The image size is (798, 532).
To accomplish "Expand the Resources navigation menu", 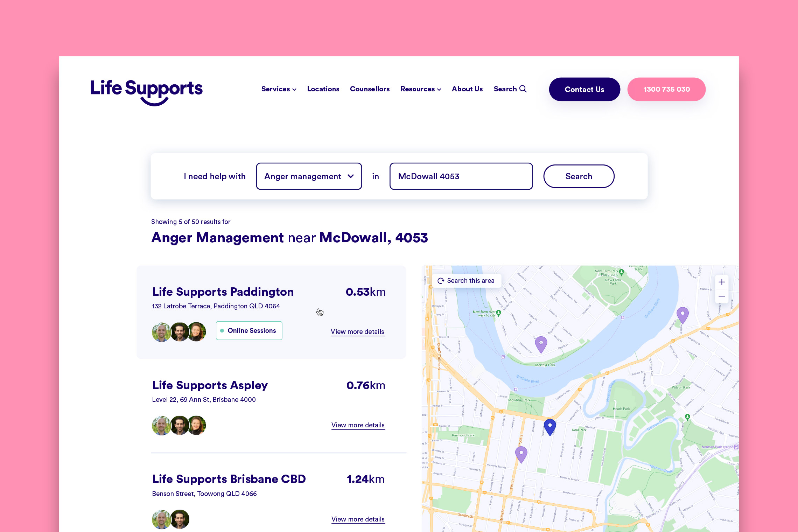I will 420,89.
